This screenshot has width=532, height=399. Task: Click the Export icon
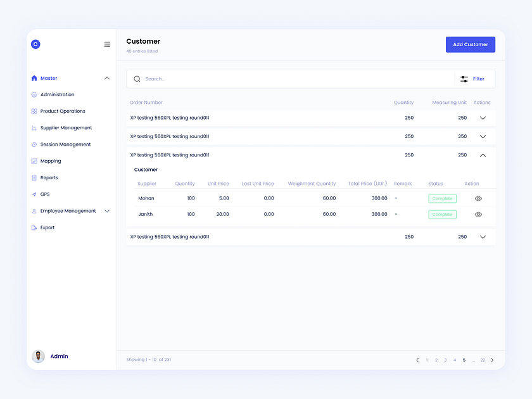point(34,227)
